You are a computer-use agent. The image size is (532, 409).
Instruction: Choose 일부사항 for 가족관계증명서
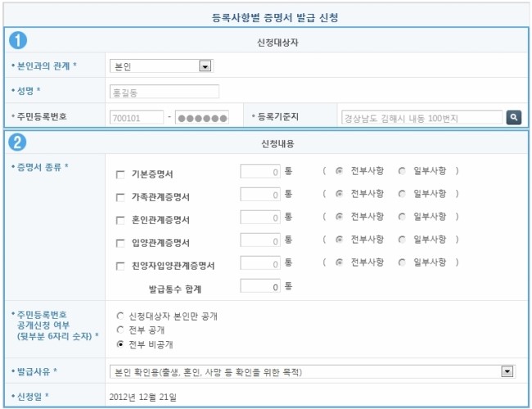401,194
